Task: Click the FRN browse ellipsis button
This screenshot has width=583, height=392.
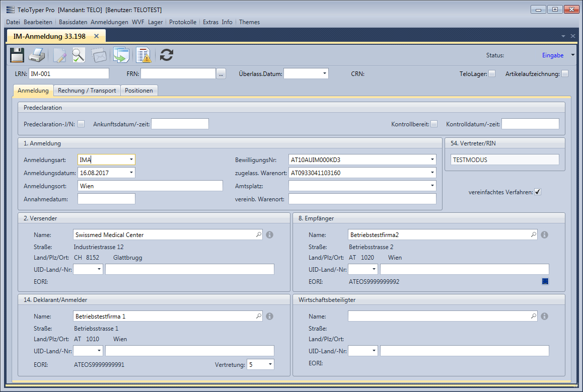Action: pos(221,73)
